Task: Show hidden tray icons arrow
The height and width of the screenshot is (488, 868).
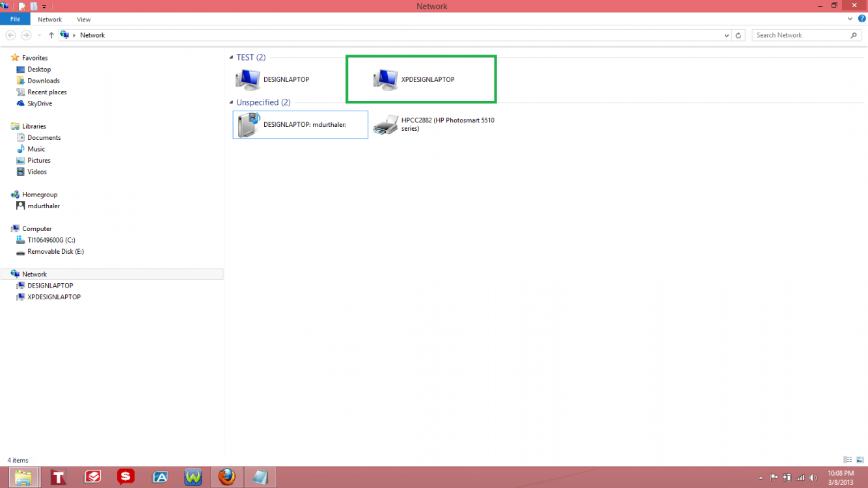Action: pyautogui.click(x=761, y=478)
